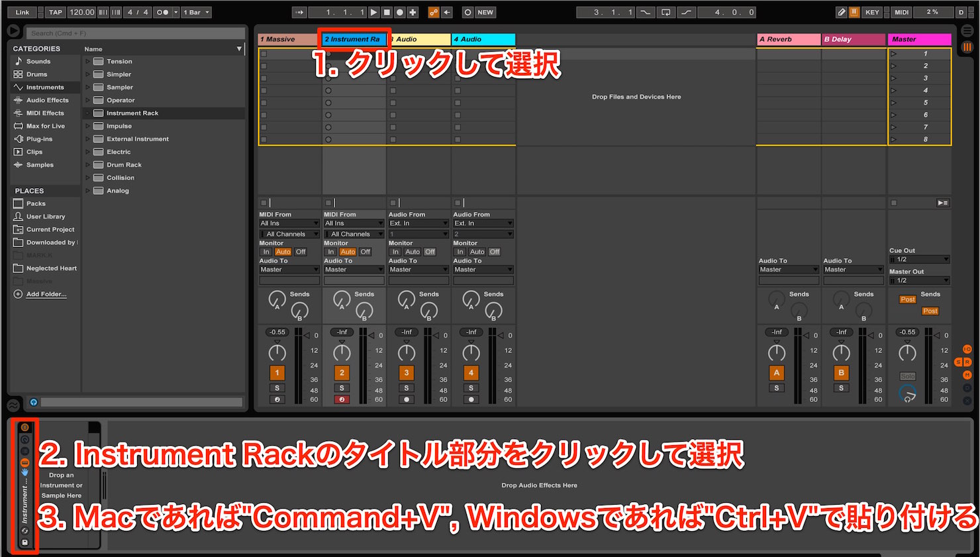Toggle the Session Record circle button
The height and width of the screenshot is (557, 980).
(x=467, y=12)
